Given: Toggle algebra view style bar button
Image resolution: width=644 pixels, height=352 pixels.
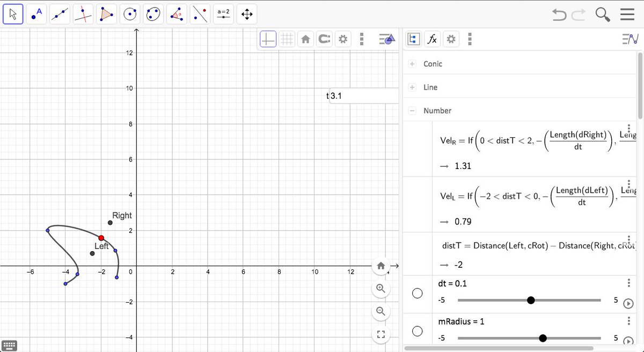Looking at the screenshot, I should [630, 39].
